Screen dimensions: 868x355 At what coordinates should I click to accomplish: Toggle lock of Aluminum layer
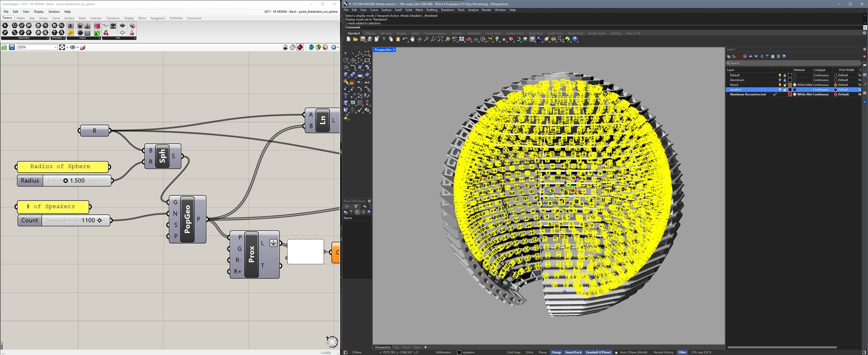[x=785, y=80]
